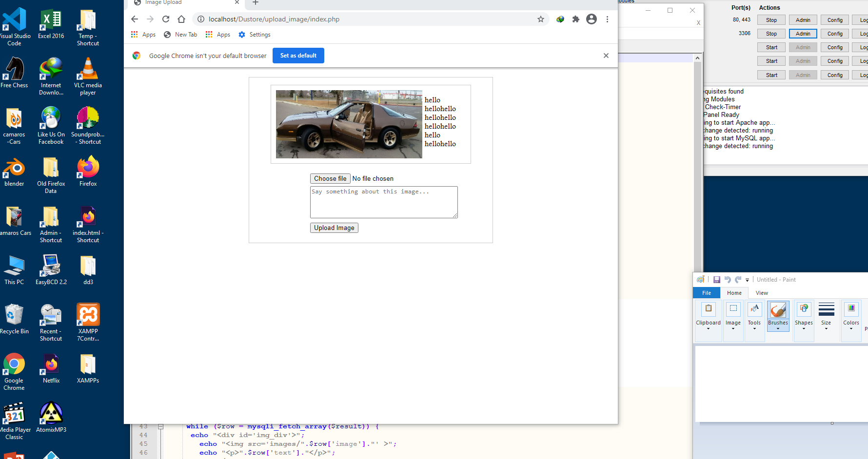Click the Chrome profile avatar icon
Image resolution: width=868 pixels, height=459 pixels.
pos(592,19)
